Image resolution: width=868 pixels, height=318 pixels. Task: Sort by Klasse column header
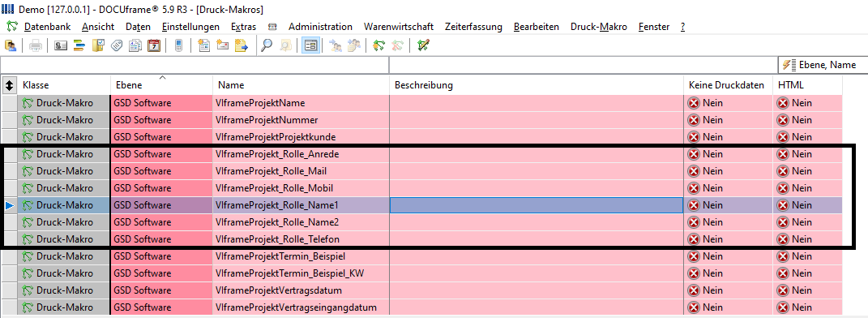[64, 85]
